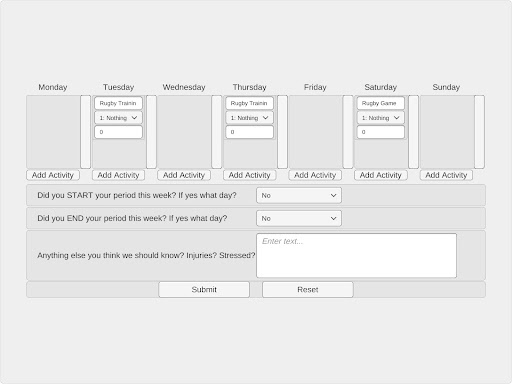Click the Sunday column heading
This screenshot has width=512, height=384.
point(446,87)
